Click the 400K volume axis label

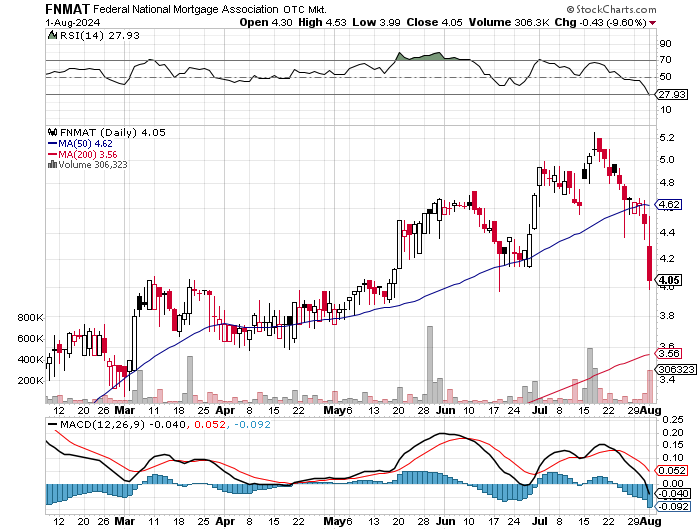(30, 360)
